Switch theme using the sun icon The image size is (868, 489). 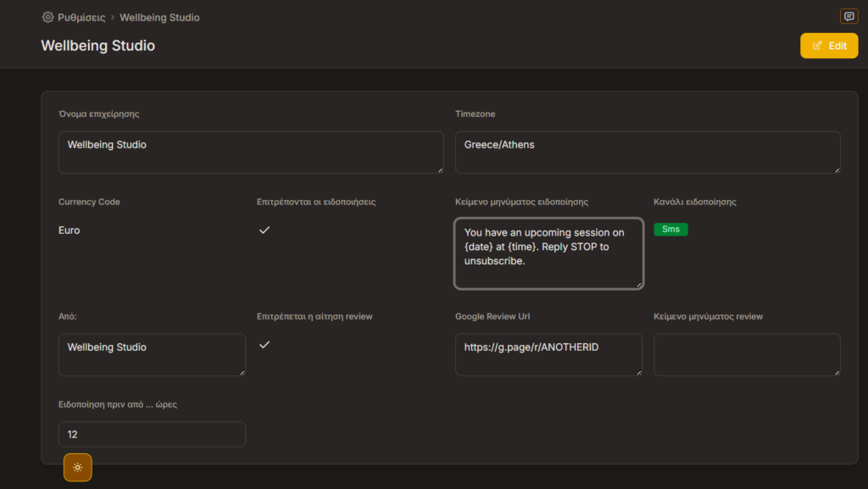coord(77,467)
